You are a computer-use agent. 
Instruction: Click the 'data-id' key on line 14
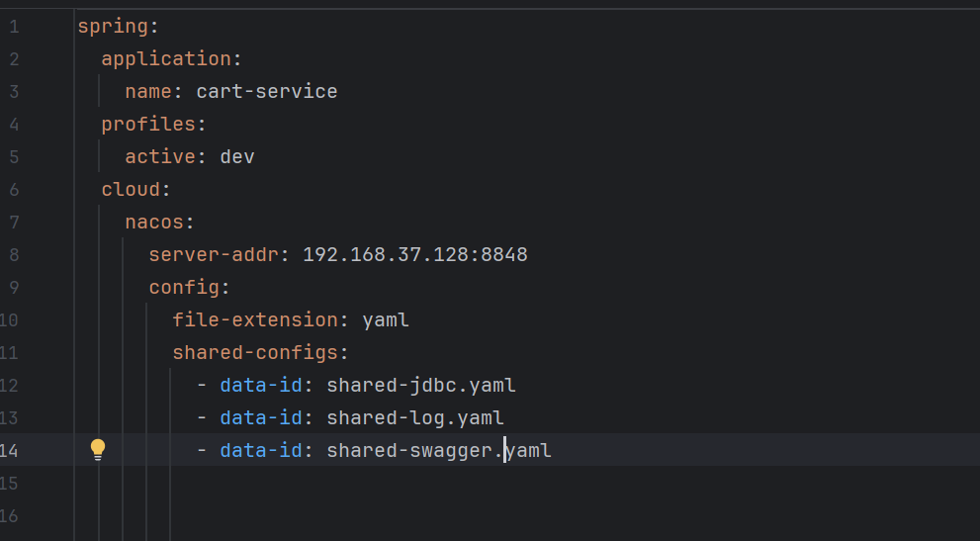261,450
